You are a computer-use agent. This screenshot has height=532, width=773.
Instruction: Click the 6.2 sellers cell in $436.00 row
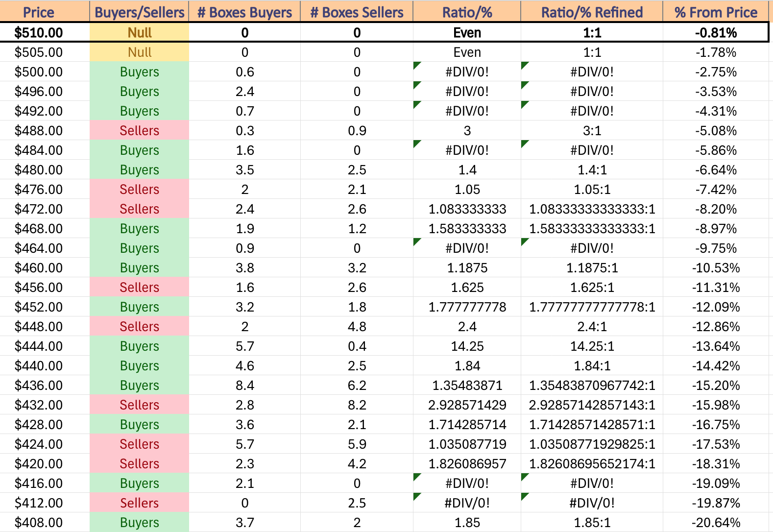[x=357, y=385]
